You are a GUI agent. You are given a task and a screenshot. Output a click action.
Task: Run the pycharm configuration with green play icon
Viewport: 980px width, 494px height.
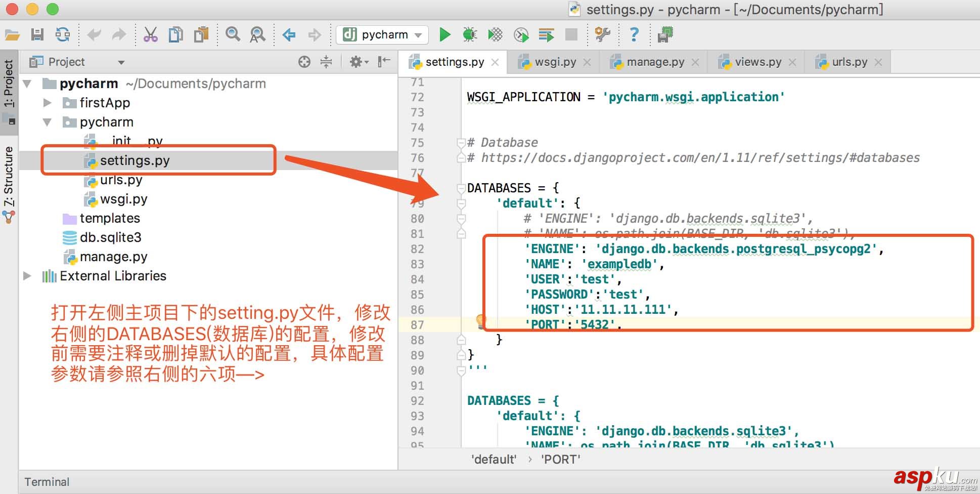pos(445,34)
